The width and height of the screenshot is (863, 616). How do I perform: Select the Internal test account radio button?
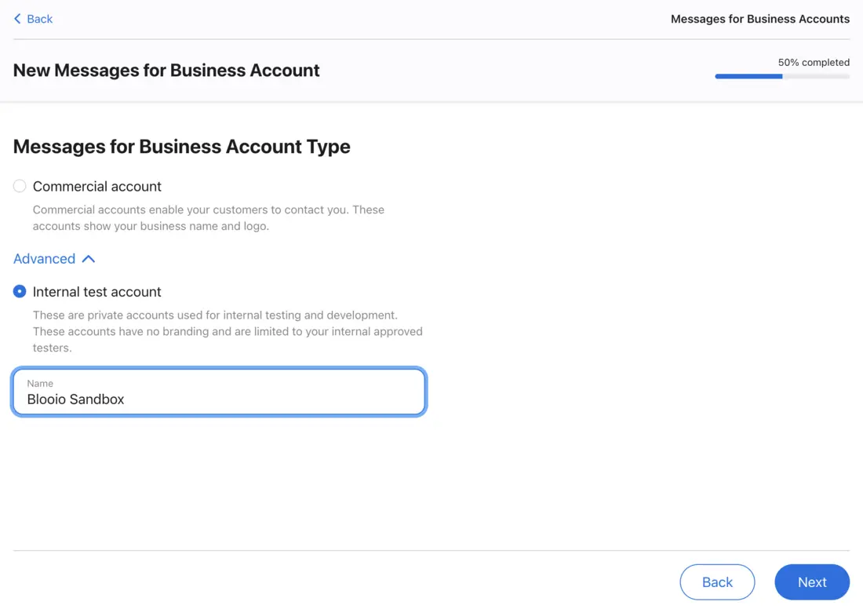pos(20,291)
